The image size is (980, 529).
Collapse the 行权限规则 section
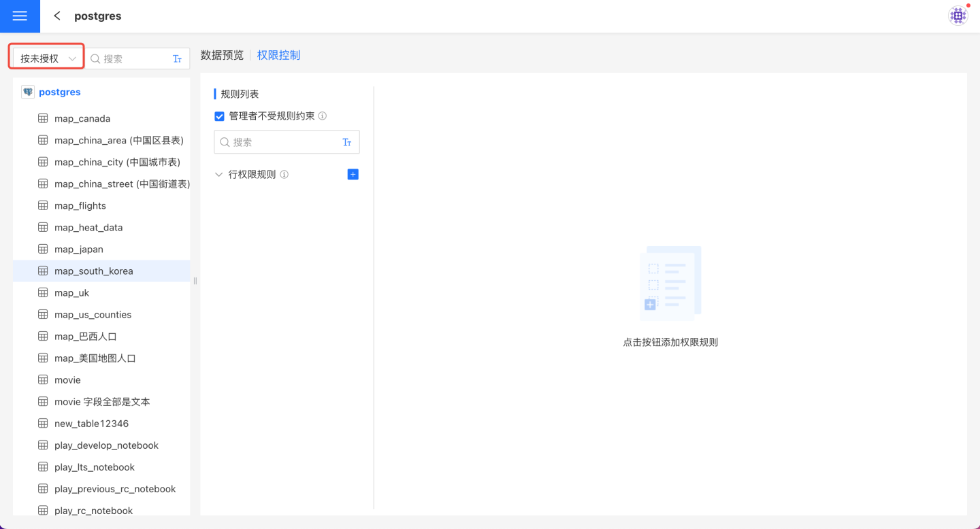pos(218,175)
